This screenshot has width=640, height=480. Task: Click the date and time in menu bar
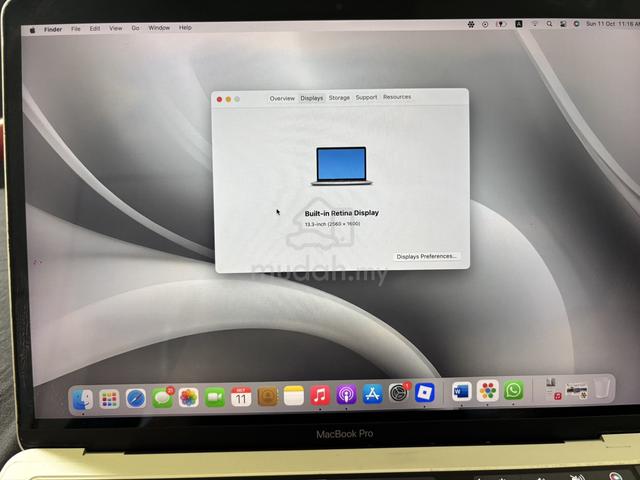tap(612, 24)
